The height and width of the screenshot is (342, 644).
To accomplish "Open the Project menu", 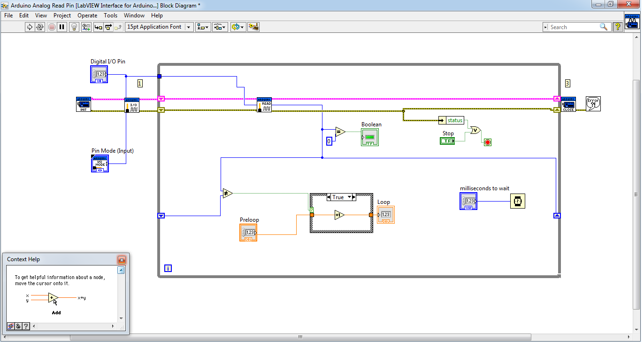I will coord(62,16).
